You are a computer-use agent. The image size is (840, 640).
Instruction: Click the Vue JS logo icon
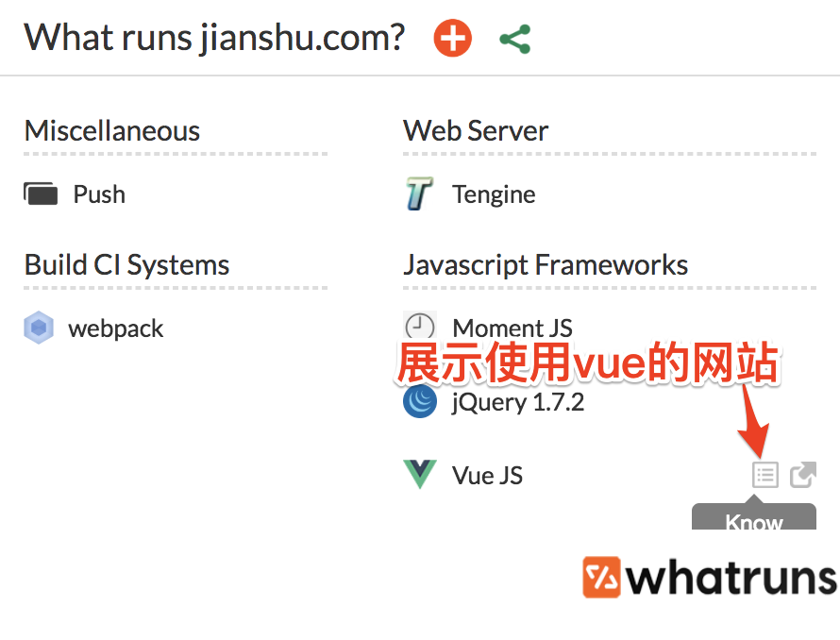point(420,475)
